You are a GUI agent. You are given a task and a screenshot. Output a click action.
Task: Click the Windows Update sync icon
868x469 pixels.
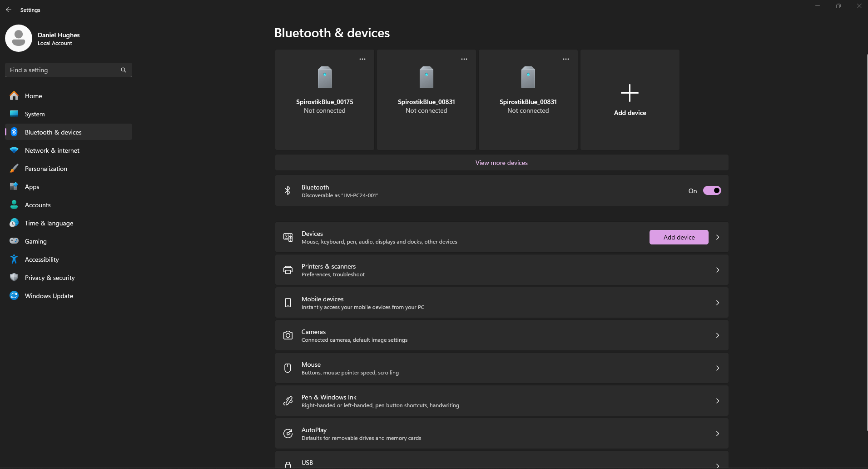[14, 295]
